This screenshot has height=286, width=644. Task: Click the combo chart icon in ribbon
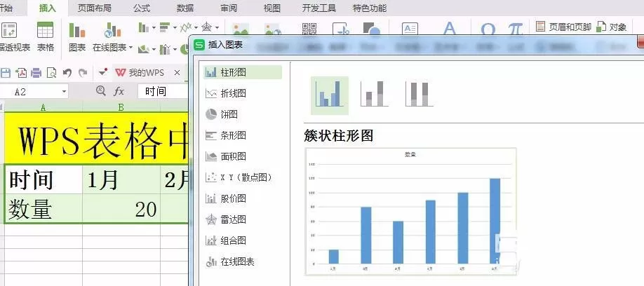click(165, 49)
